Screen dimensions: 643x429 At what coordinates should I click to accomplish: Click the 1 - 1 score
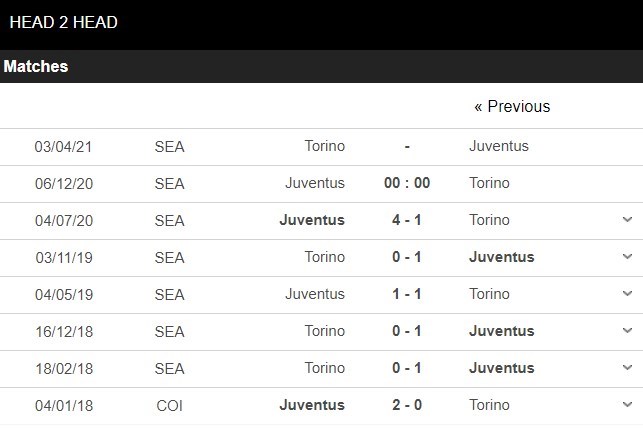(407, 294)
